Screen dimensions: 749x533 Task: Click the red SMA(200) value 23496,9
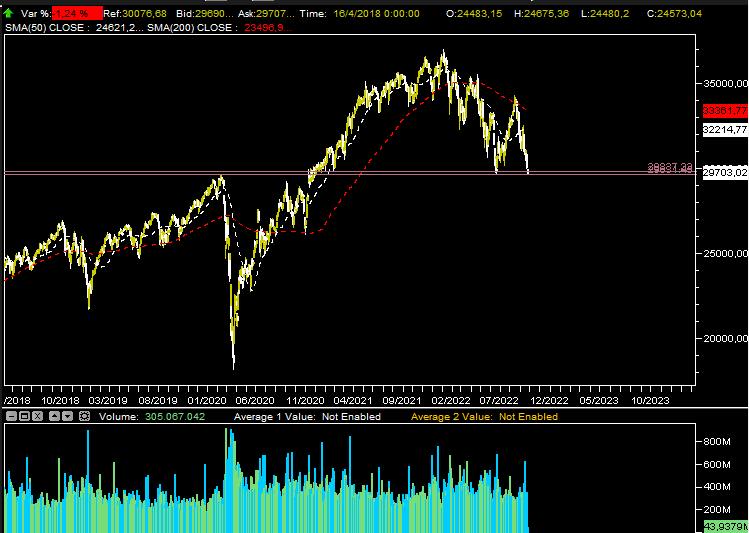click(x=268, y=28)
